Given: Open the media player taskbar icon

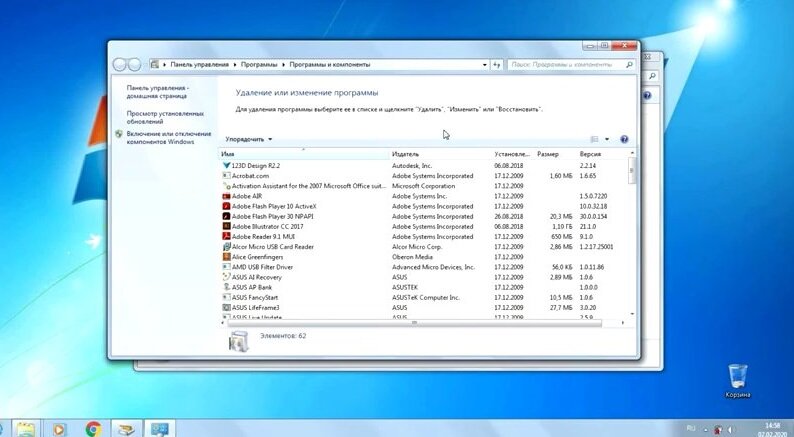Looking at the screenshot, I should [59, 429].
